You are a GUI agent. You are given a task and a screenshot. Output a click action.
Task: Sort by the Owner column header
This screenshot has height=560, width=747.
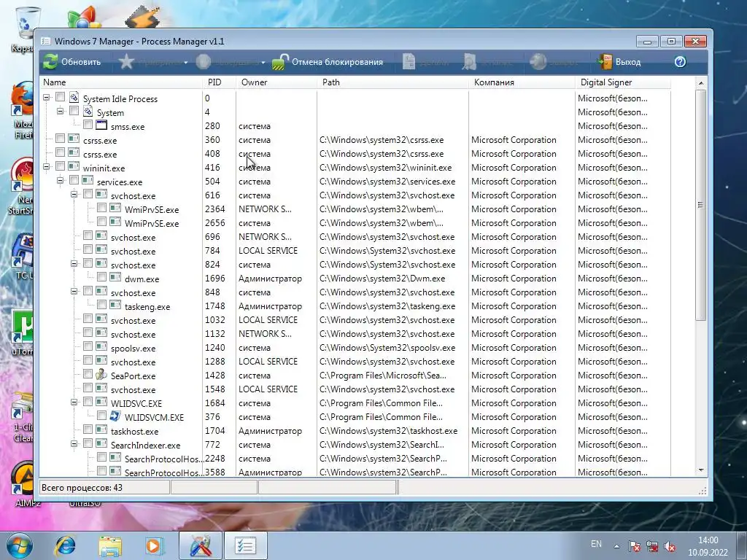click(x=276, y=82)
